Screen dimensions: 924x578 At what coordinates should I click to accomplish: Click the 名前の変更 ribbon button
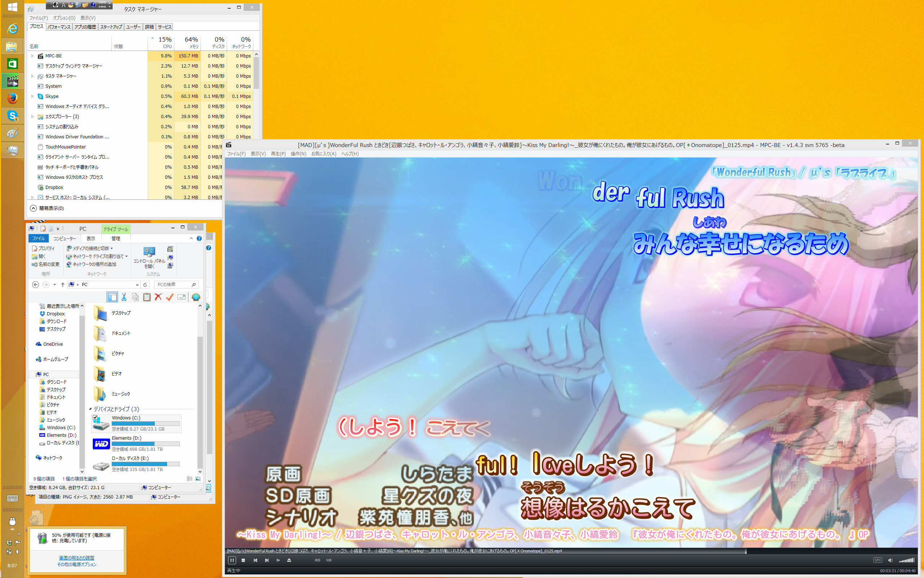pyautogui.click(x=46, y=264)
